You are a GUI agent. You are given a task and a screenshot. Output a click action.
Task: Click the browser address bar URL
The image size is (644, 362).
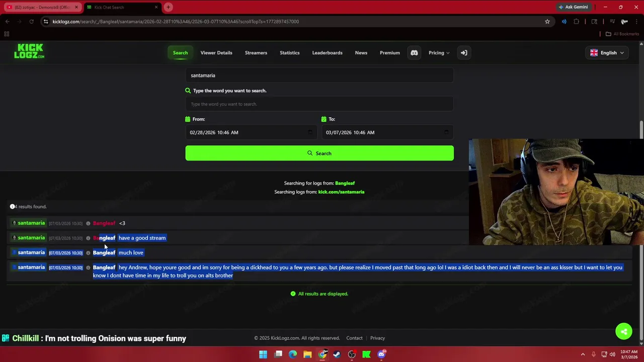176,22
